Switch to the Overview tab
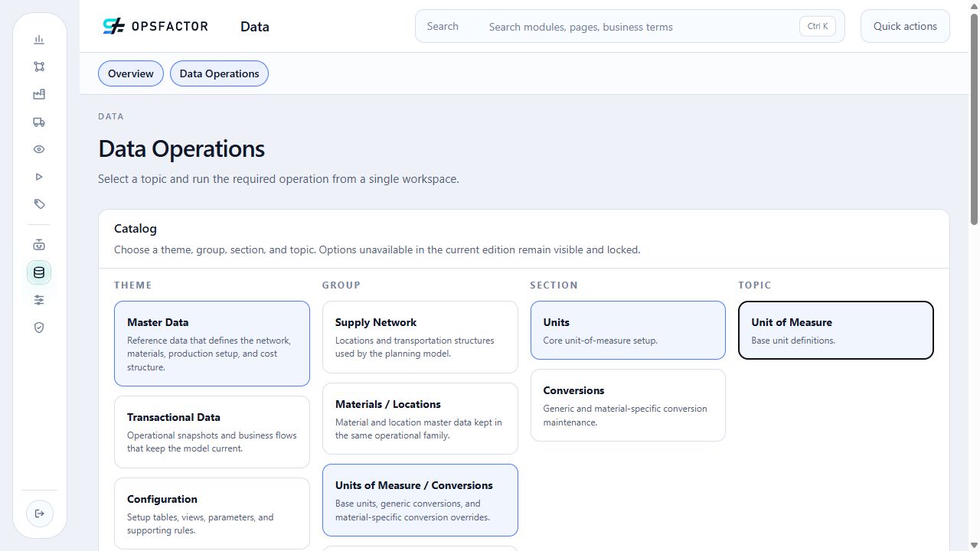This screenshot has width=980, height=551. pos(131,73)
